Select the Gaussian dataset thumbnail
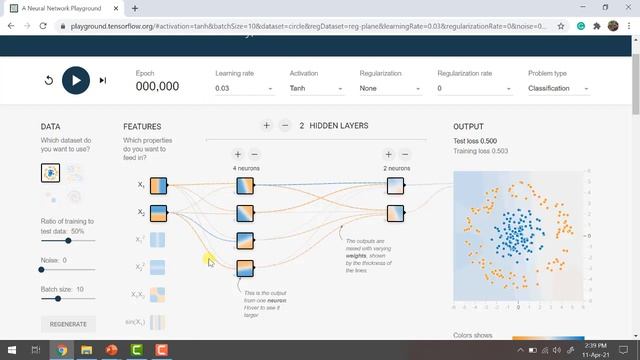 coord(51,197)
